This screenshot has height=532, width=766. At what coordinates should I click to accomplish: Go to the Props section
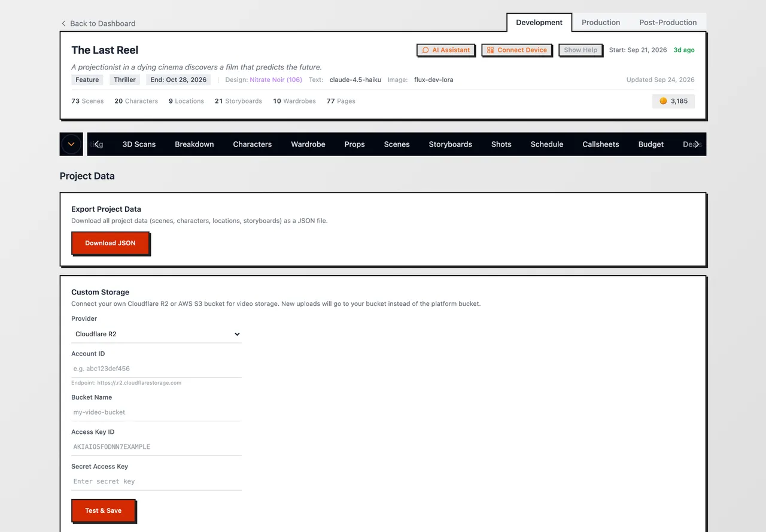[355, 144]
